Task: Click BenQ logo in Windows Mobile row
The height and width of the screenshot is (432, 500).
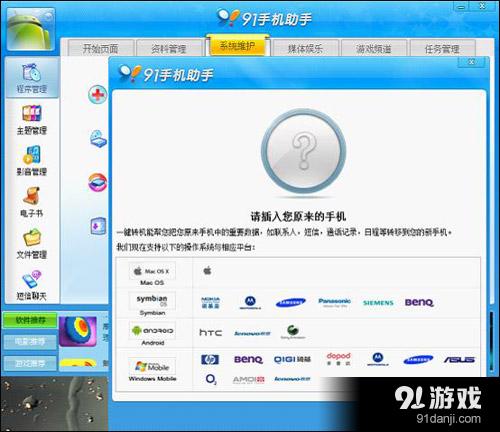Action: pyautogui.click(x=248, y=359)
